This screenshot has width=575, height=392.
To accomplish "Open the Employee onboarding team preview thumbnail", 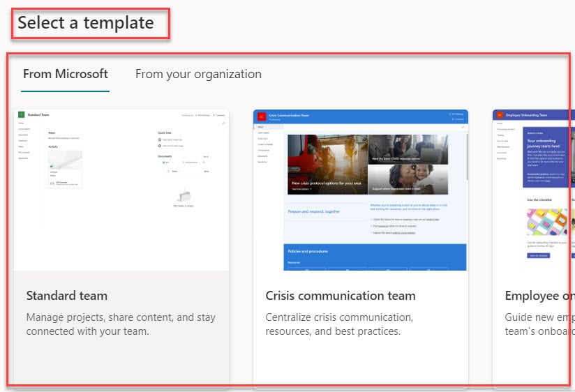I will point(534,190).
